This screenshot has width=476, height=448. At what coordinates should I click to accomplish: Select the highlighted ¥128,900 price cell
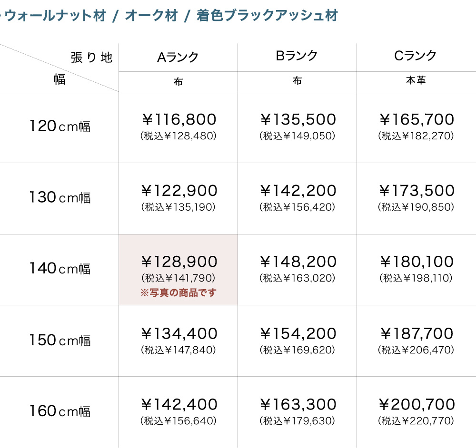tap(179, 262)
